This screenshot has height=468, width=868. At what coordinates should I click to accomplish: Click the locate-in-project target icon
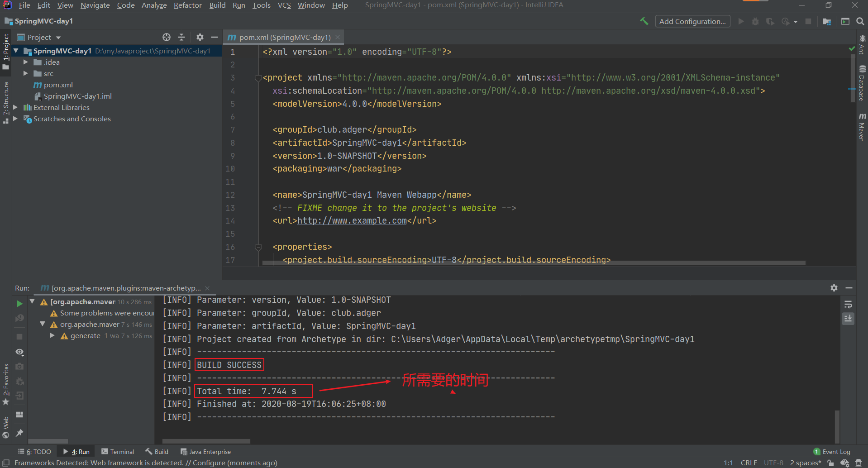167,37
